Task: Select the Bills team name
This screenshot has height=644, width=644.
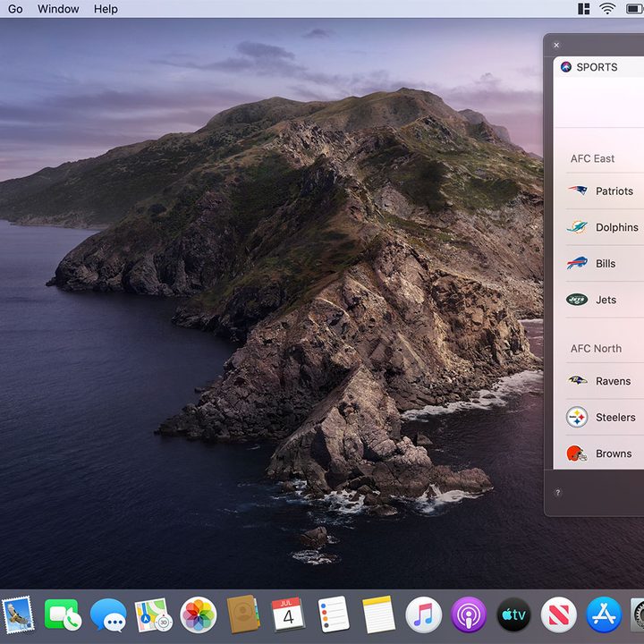Action: pos(606,263)
